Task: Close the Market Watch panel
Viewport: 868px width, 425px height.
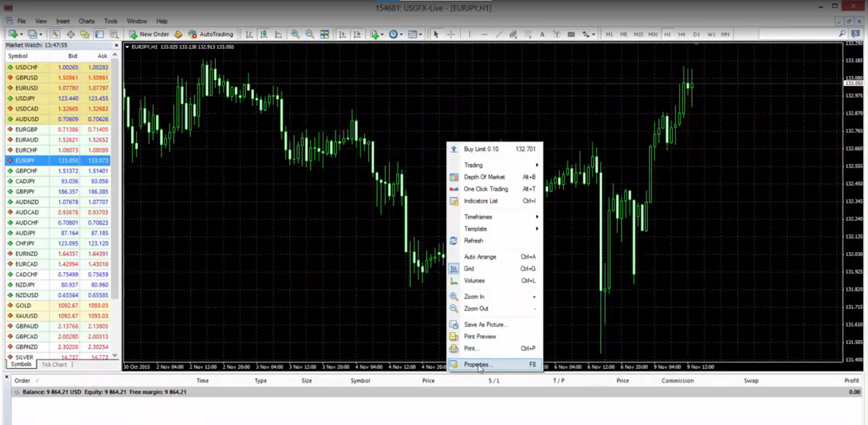Action: tap(116, 46)
